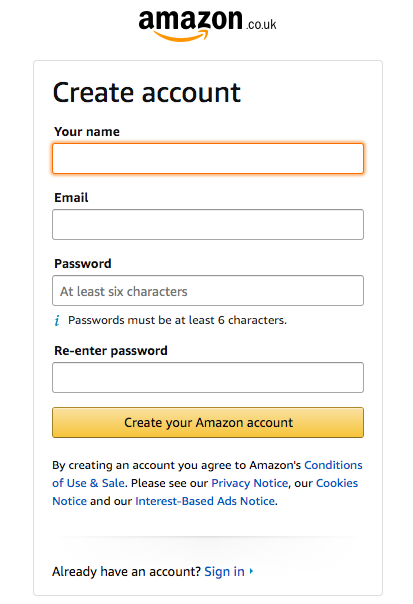The image size is (413, 604).
Task: Click the 'Password' field label
Action: (x=83, y=263)
